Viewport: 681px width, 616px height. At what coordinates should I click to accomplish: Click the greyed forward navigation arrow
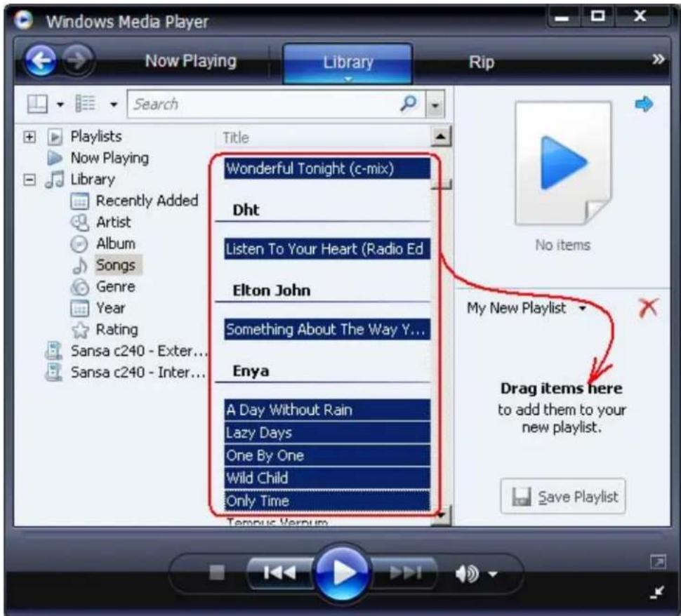click(x=77, y=60)
